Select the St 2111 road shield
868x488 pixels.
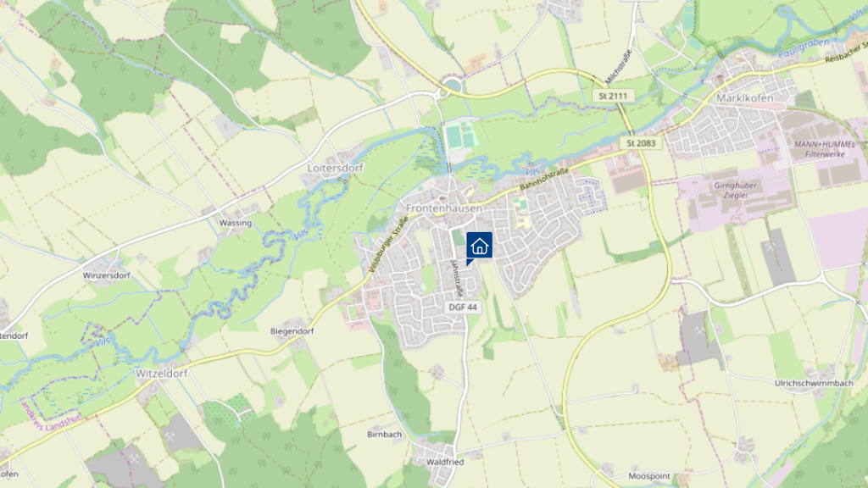coord(613,96)
